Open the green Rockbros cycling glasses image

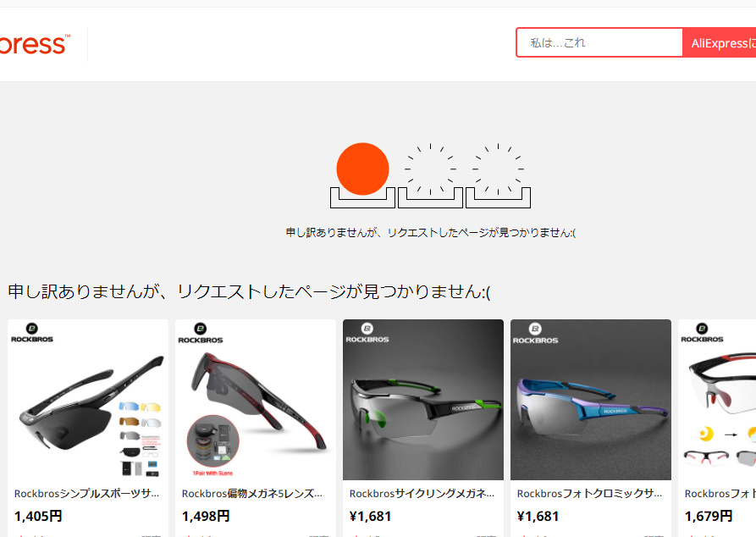coord(422,400)
